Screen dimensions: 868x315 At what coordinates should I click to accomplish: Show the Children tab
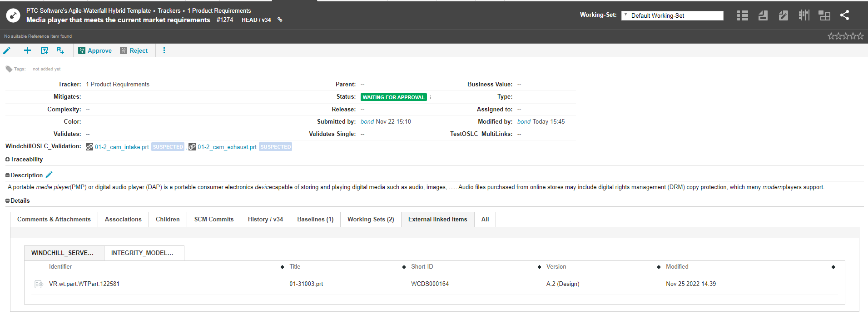[168, 220]
